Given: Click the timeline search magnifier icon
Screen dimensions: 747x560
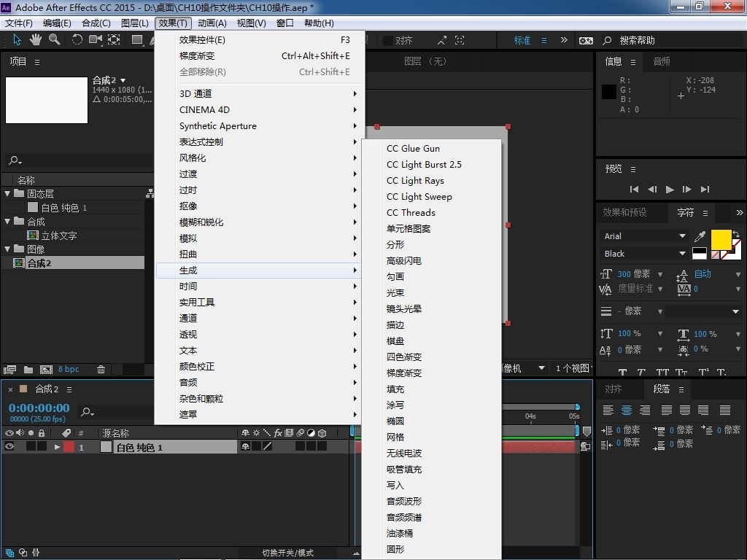Looking at the screenshot, I should click(x=87, y=411).
